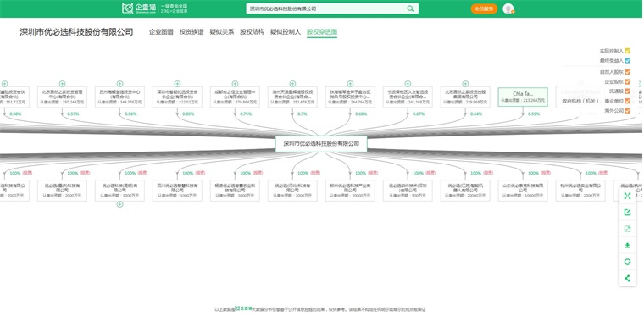Click the 企查猫 logo link

pos(139,8)
